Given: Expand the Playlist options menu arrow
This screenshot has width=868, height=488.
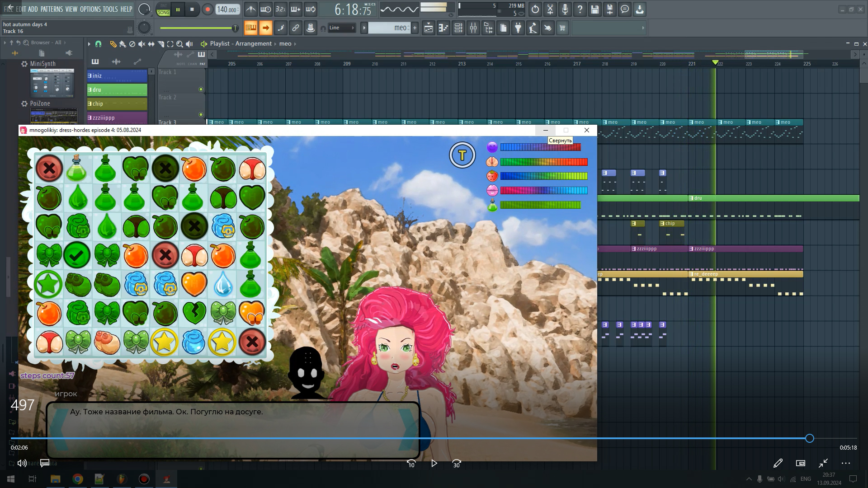Looking at the screenshot, I should click(x=89, y=44).
